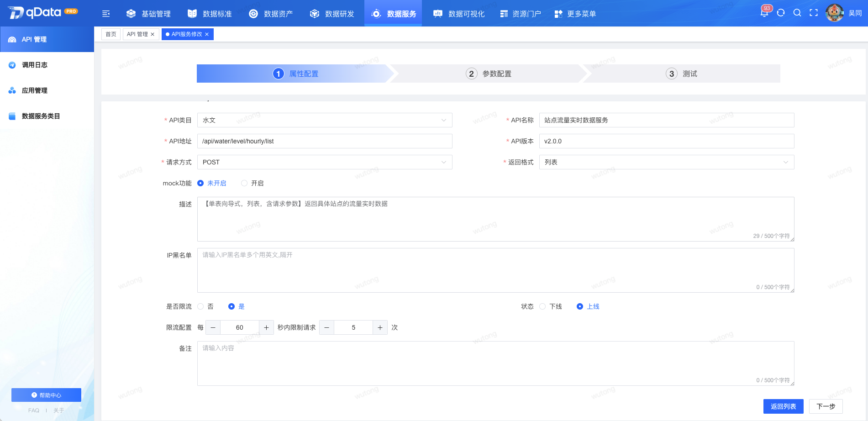Click the 返回列表 button
Image resolution: width=868 pixels, height=421 pixels.
click(784, 406)
